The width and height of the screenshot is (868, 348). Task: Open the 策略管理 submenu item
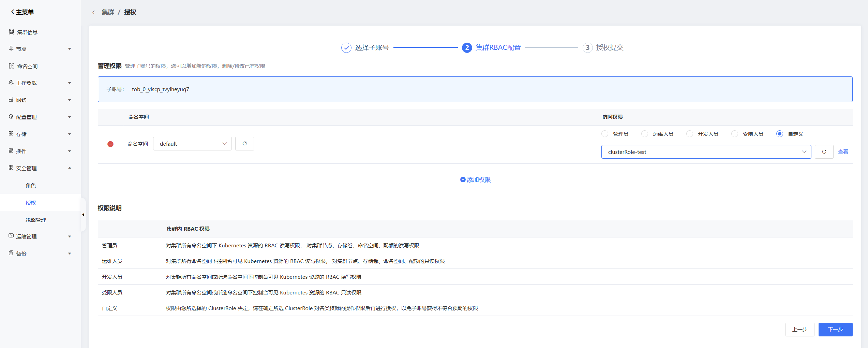coord(40,220)
